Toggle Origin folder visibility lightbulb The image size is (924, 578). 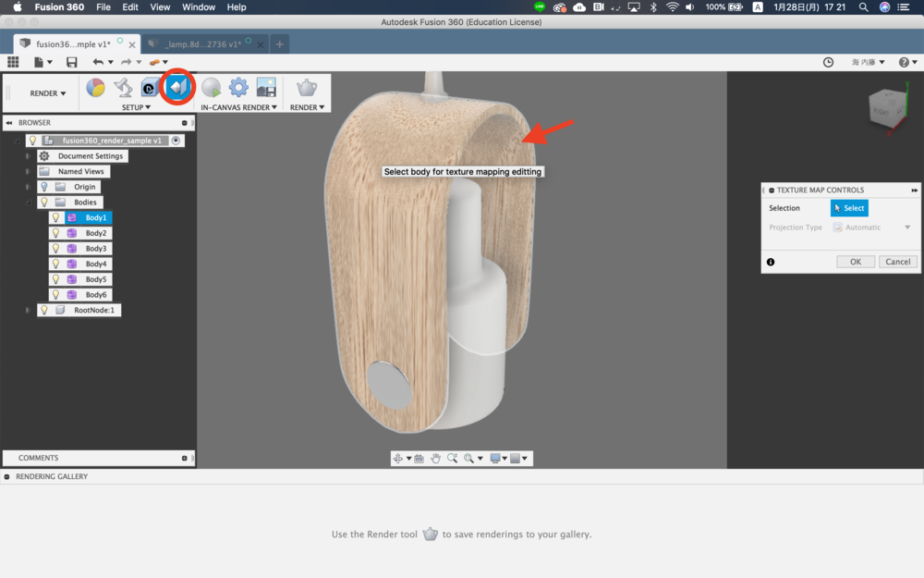point(43,187)
